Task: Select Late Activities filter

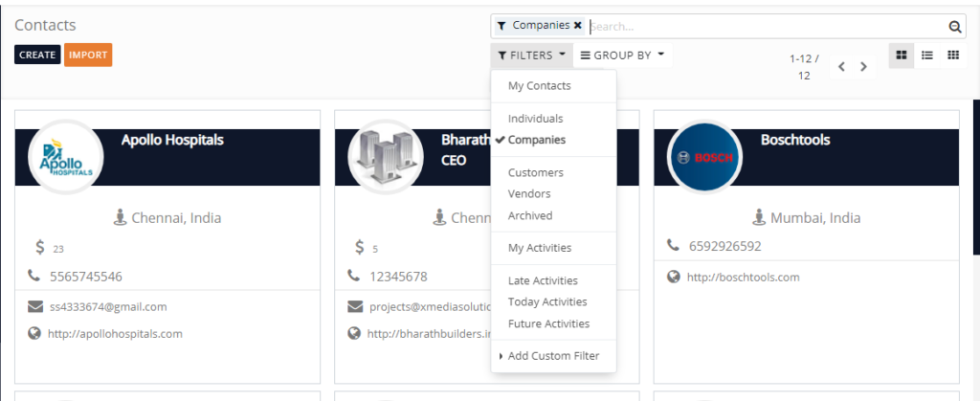Action: [543, 280]
